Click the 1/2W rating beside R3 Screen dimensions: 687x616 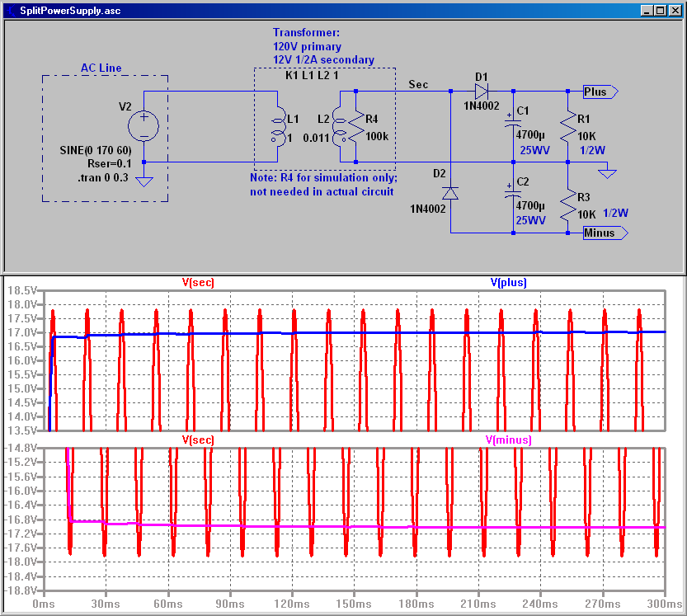(615, 214)
